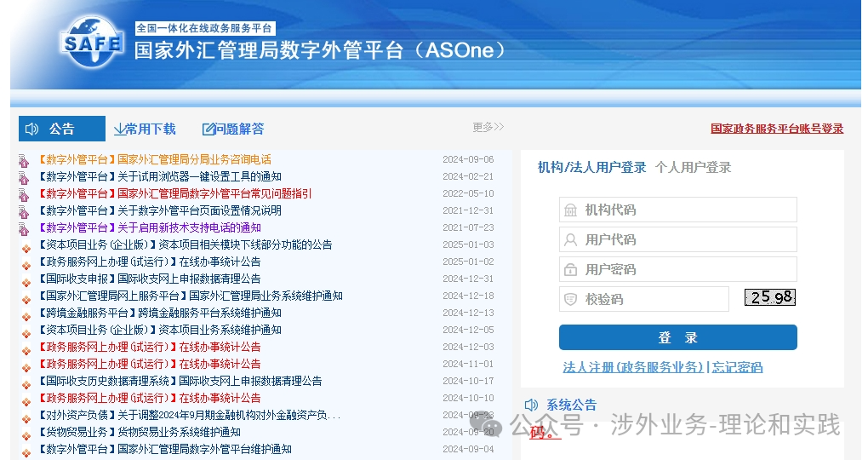868x460 pixels.
Task: Open 在线办事统计公告 dated 2024-11-01
Action: click(149, 364)
